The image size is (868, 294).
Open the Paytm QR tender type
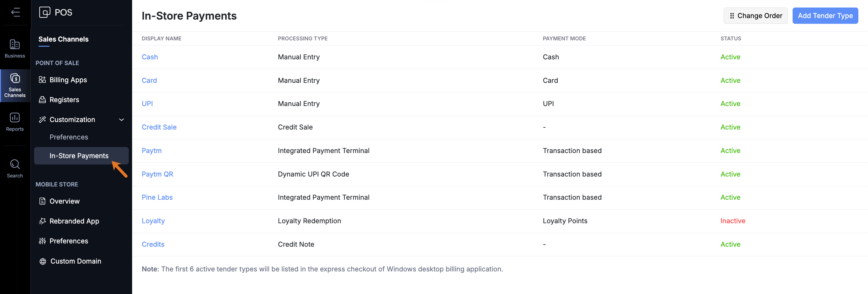point(157,174)
